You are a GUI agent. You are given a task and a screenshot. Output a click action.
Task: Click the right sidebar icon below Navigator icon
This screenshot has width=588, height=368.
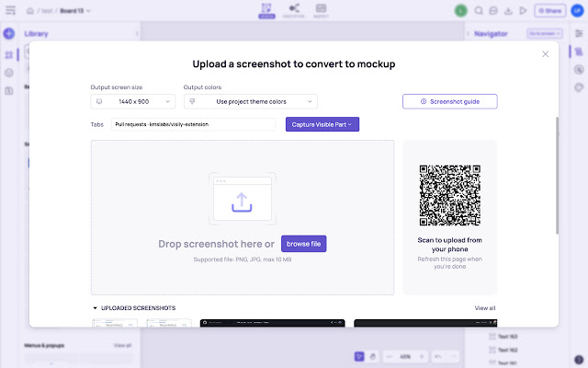click(x=579, y=70)
